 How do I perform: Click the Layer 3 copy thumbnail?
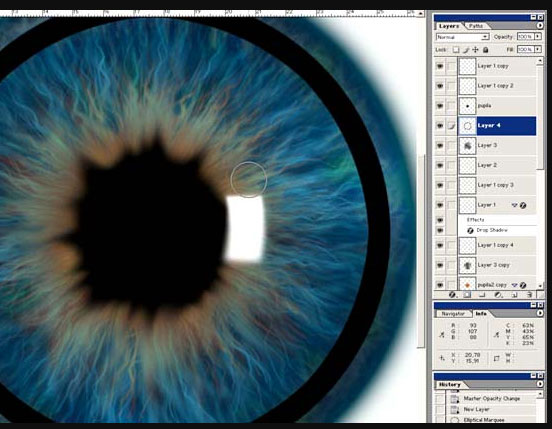468,265
